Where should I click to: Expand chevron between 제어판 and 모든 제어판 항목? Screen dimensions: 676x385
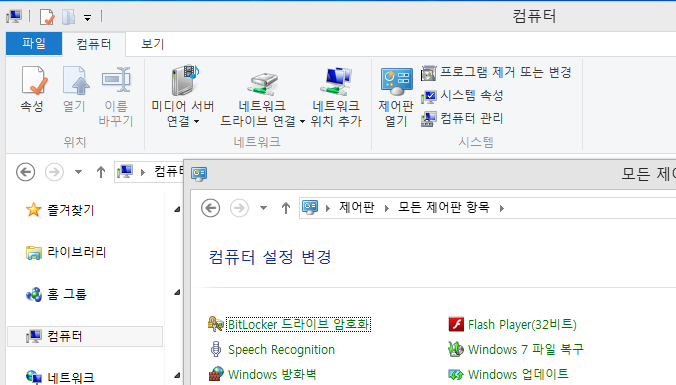tap(387, 208)
